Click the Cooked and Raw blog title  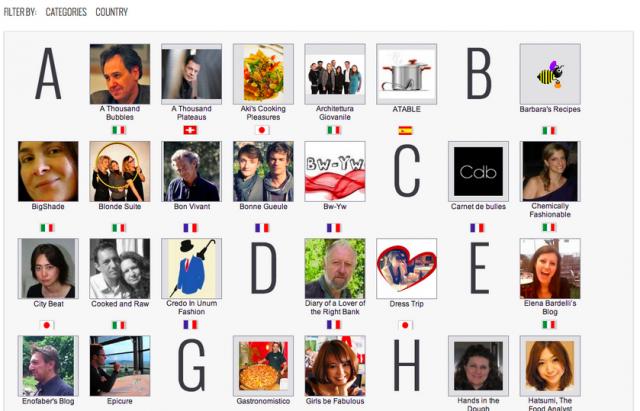point(120,304)
